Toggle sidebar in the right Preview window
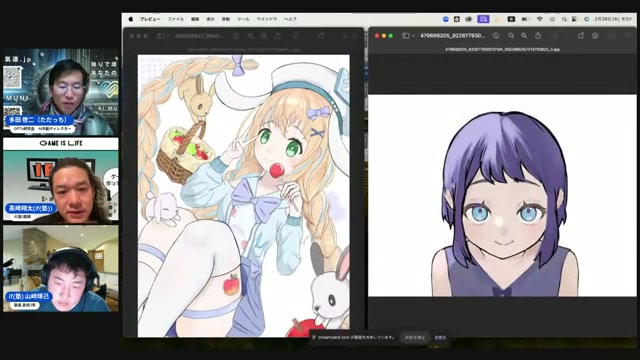Viewport: 640px width, 360px height. coord(406,36)
